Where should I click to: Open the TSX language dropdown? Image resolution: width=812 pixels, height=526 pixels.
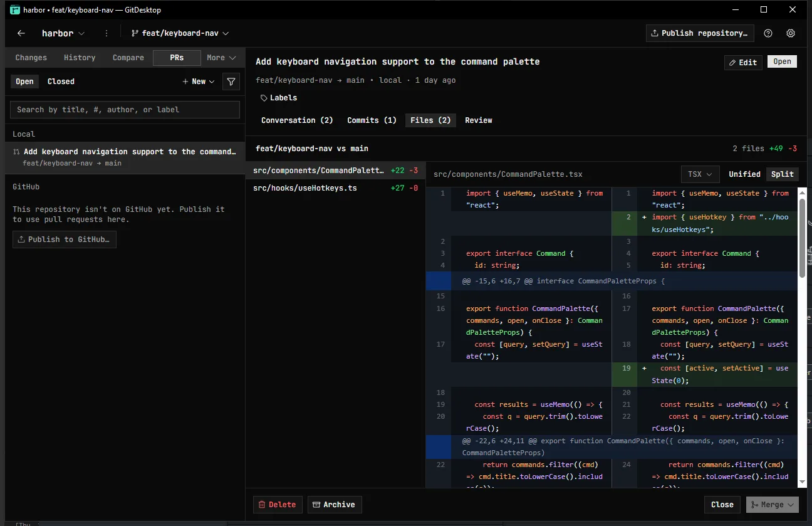click(x=700, y=174)
